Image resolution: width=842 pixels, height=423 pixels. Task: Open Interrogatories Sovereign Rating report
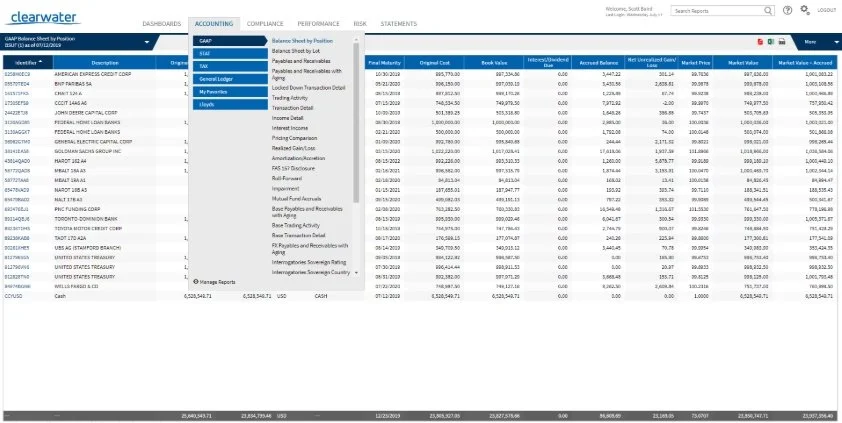click(x=309, y=262)
